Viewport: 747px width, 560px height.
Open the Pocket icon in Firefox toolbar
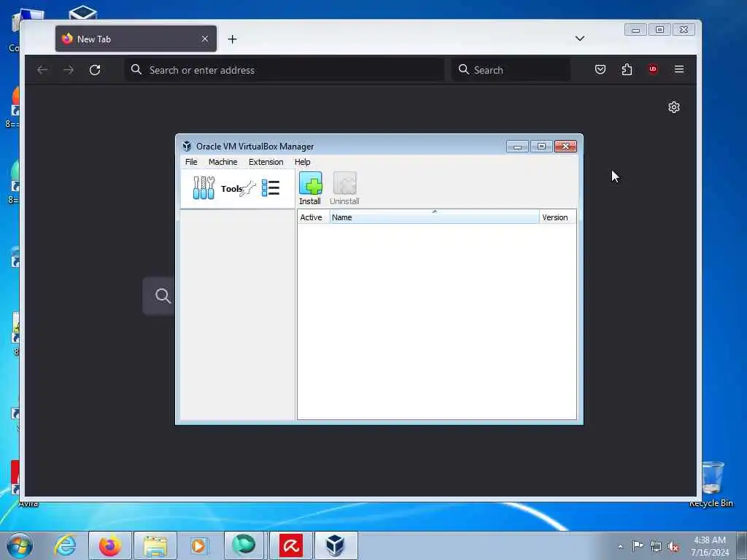point(600,69)
